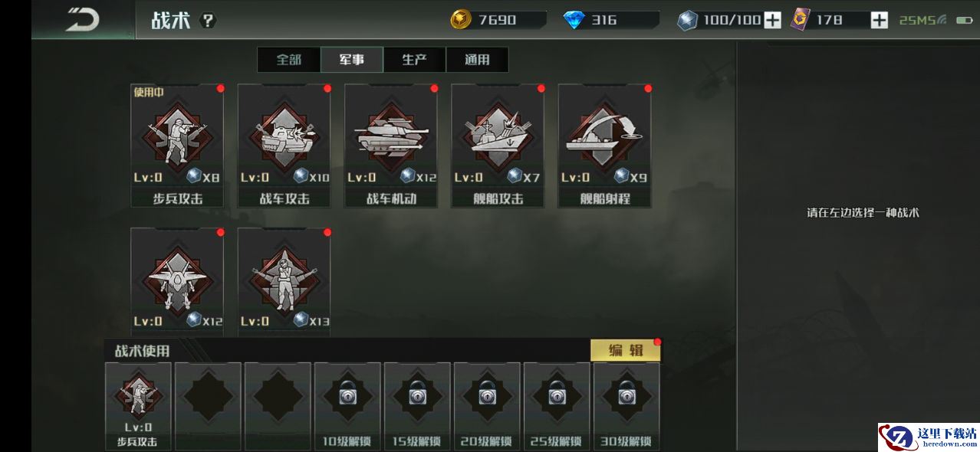Select the 军事 tab
This screenshot has height=452, width=980.
351,60
